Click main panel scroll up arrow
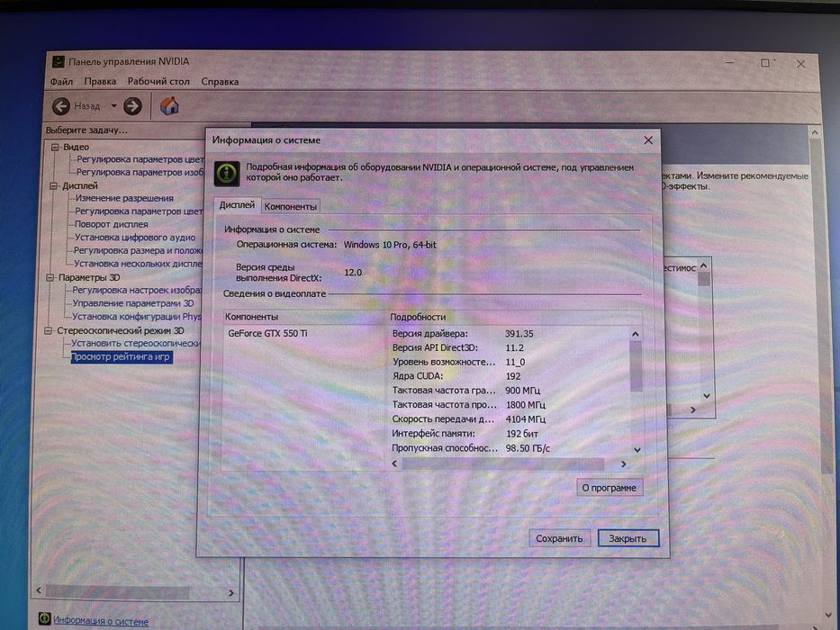Image resolution: width=840 pixels, height=630 pixels. [814, 132]
